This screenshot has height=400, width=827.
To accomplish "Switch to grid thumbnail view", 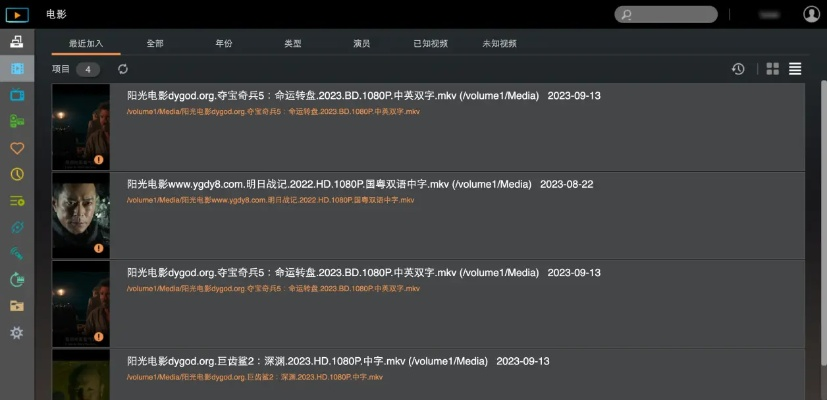I will 772,69.
